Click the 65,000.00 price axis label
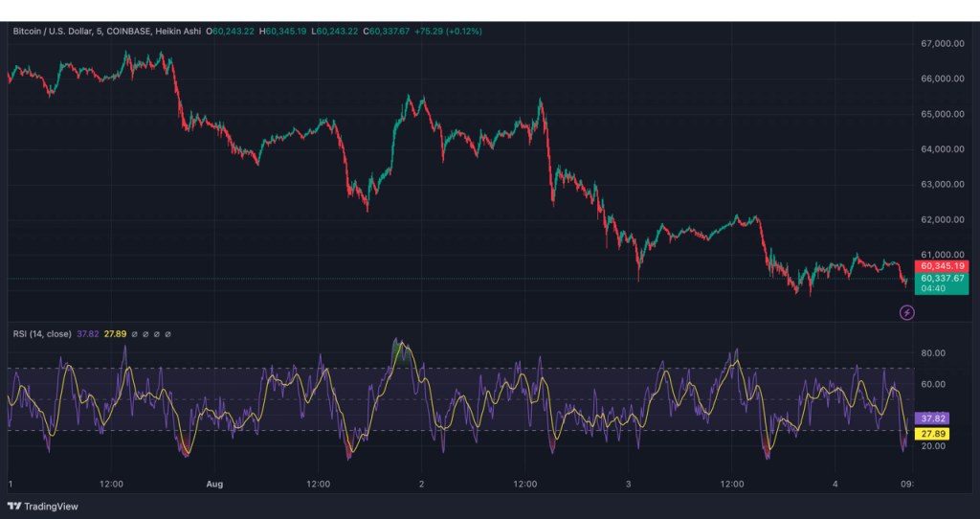 tap(942, 114)
